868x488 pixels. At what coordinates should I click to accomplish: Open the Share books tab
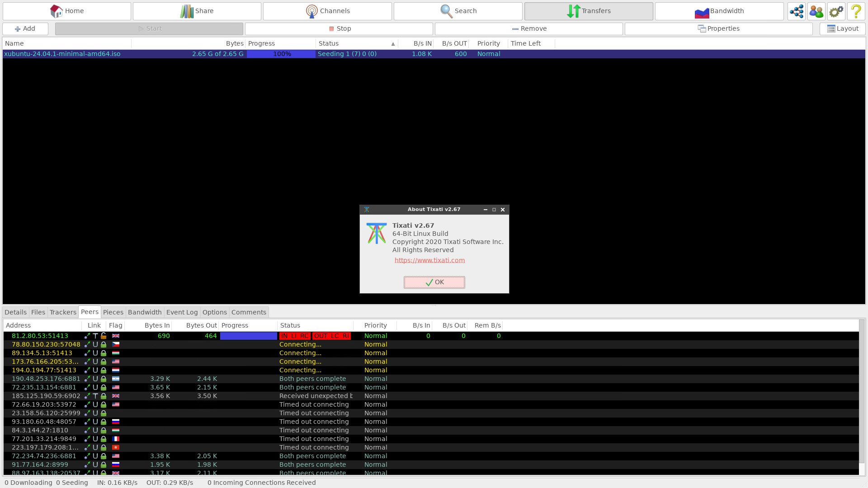point(197,11)
